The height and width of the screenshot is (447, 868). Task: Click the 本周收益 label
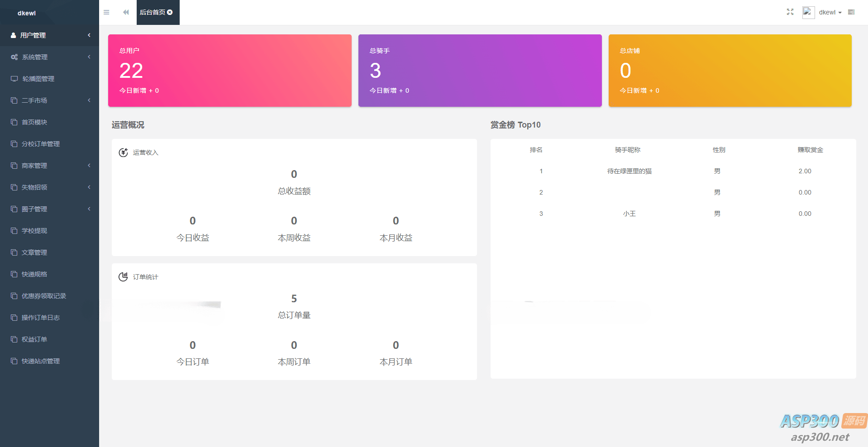tap(294, 238)
